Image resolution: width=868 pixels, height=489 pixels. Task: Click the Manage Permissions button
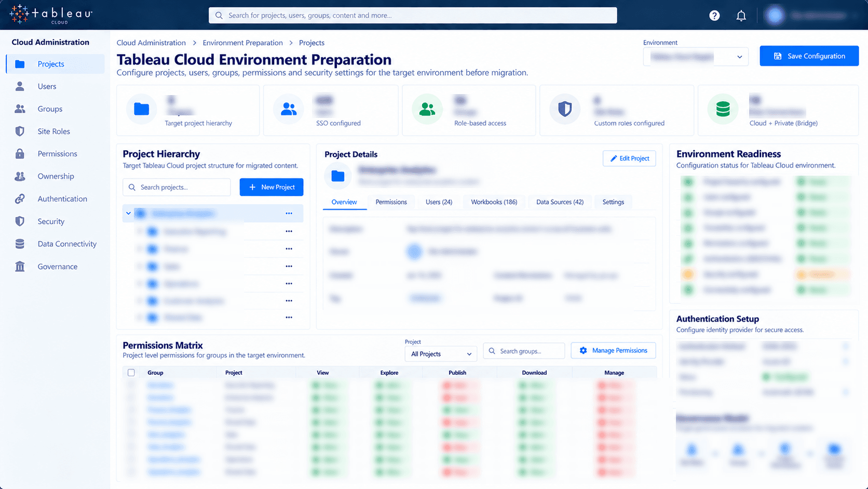(x=613, y=351)
